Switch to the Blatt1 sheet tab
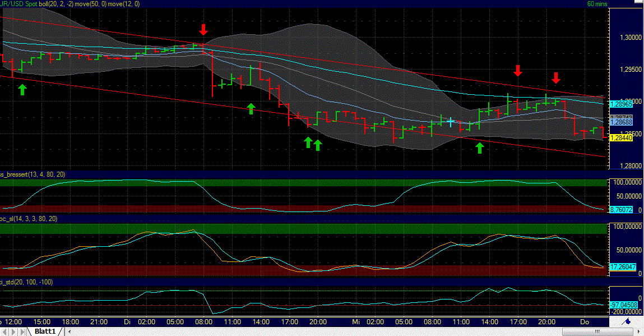This screenshot has width=644, height=336. point(45,332)
